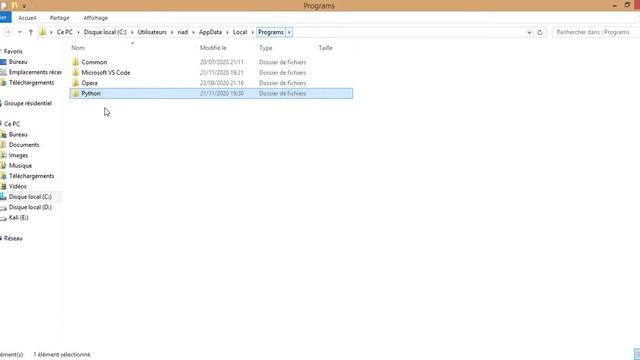This screenshot has width=640, height=360.
Task: Sort by the Taille column header
Action: tap(325, 48)
